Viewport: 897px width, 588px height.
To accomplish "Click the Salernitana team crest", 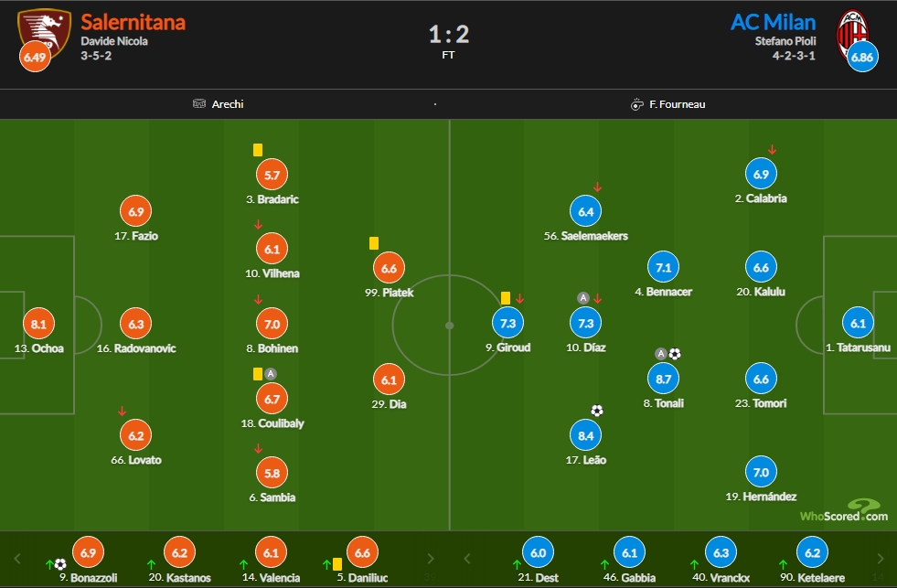I will [44, 33].
